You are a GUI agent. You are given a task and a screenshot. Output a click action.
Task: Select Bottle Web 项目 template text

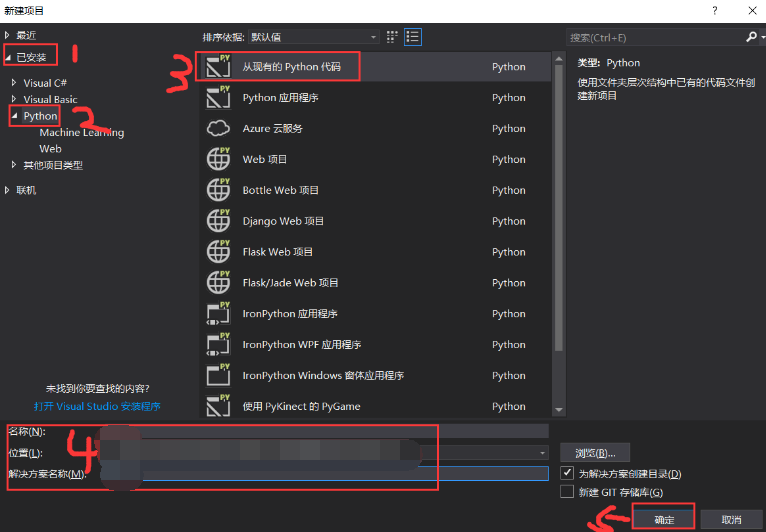pos(280,190)
